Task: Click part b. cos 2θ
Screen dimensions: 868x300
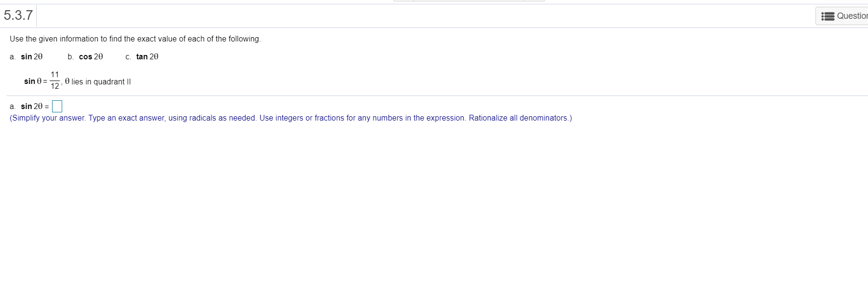Action: [85, 56]
